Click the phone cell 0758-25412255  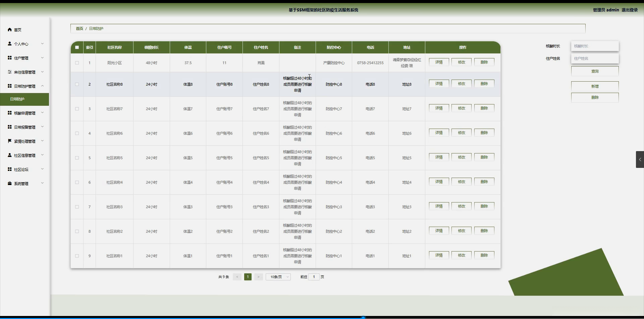click(x=370, y=63)
